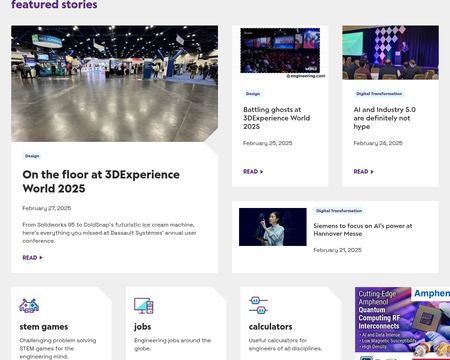Click the 'February 27, 2025' date text

pyautogui.click(x=47, y=208)
